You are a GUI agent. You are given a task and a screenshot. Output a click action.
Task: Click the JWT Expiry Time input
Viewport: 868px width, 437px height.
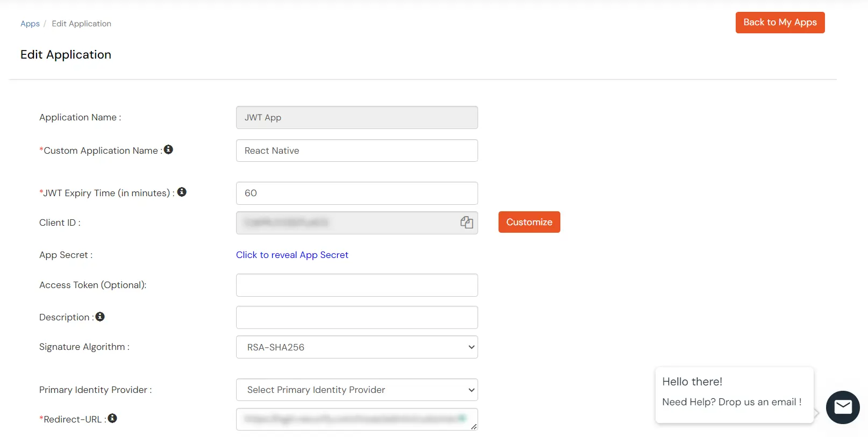click(357, 193)
